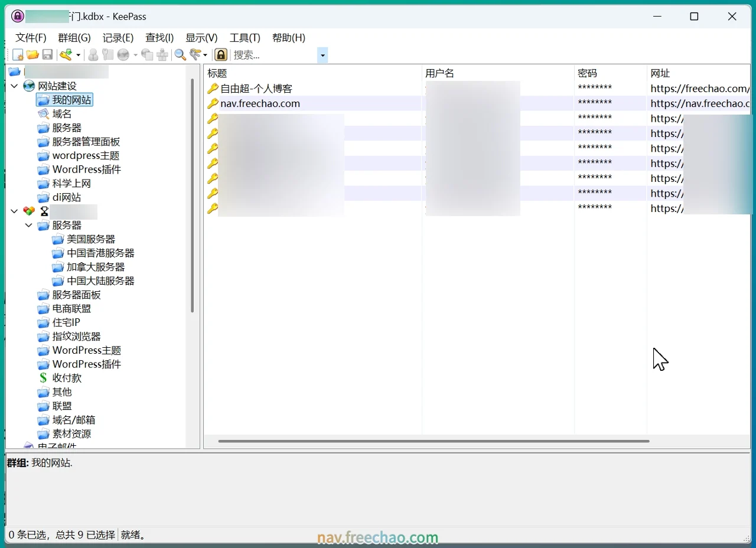
Task: Click the 域名/邮箱 folder icon
Action: [x=43, y=420]
